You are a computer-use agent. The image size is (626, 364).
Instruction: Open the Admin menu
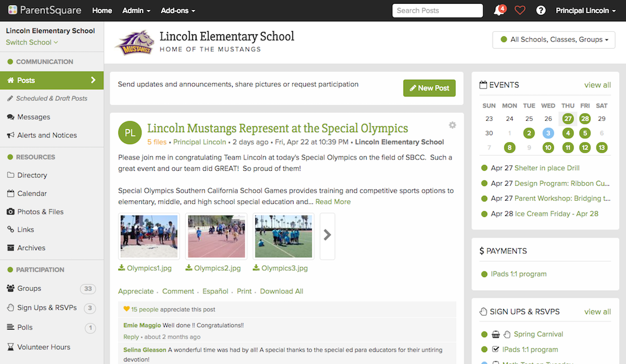[136, 11]
